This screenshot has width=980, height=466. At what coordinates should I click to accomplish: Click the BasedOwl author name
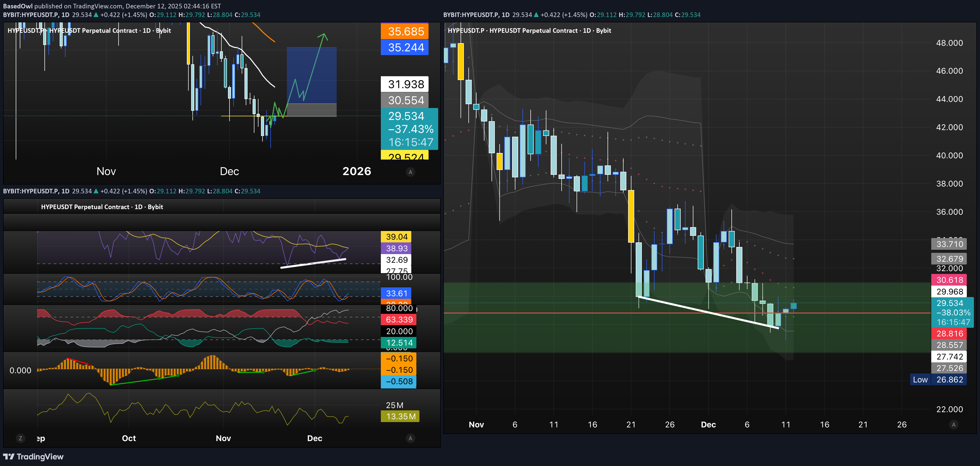[x=18, y=6]
